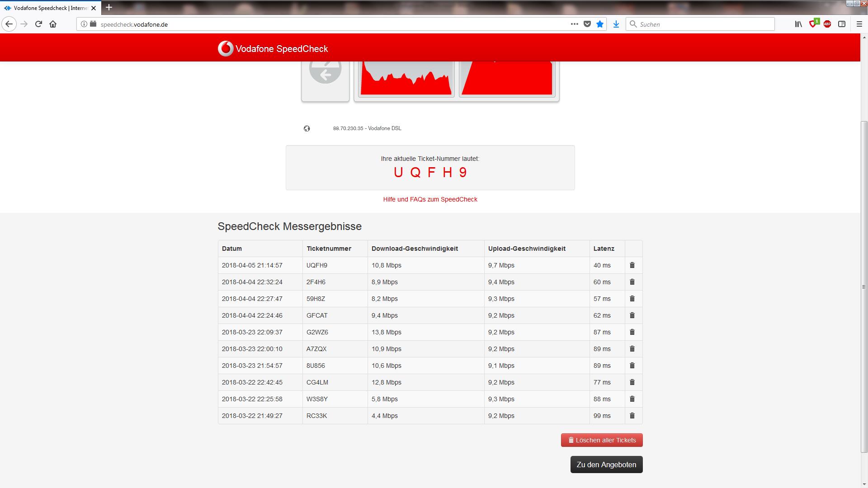Save page to Pocket
This screenshot has width=868, height=488.
[587, 24]
